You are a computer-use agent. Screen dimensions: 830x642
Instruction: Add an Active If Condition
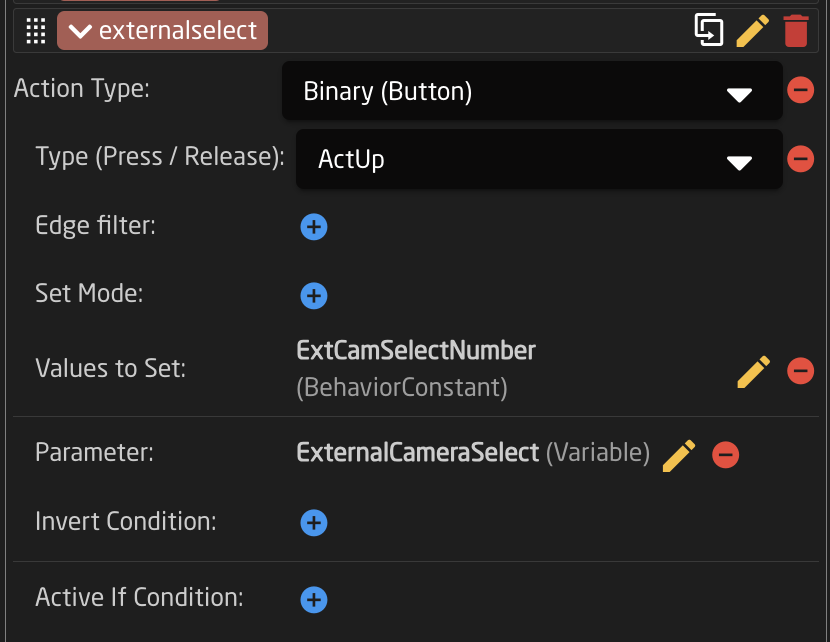click(314, 600)
